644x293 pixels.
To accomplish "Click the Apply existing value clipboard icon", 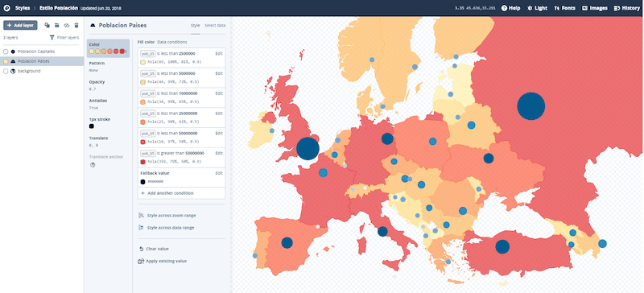I will [142, 261].
